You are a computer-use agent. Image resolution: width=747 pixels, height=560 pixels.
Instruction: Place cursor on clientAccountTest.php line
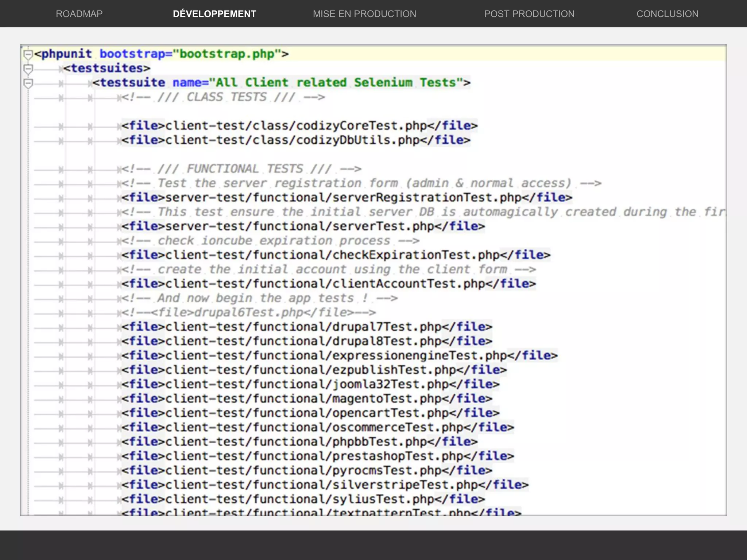[328, 284]
